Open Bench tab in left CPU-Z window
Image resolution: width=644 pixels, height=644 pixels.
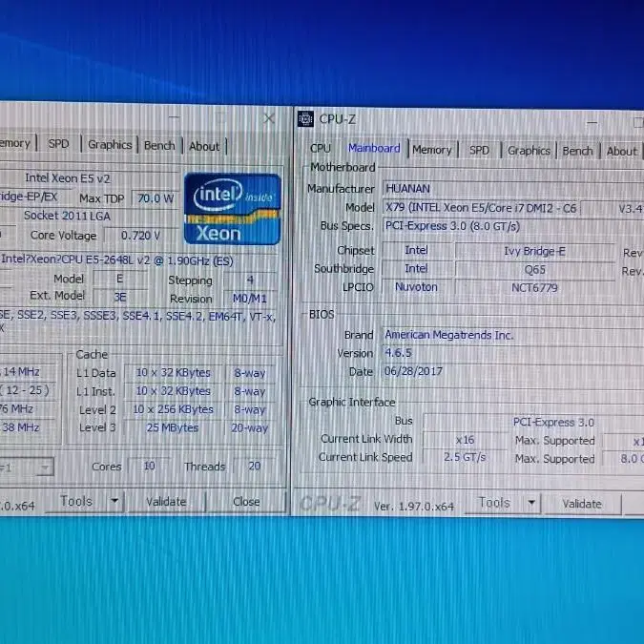coord(159,145)
